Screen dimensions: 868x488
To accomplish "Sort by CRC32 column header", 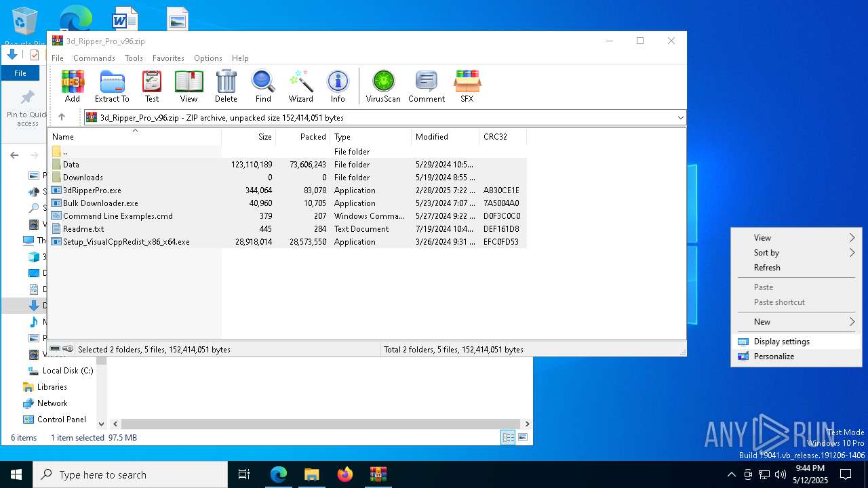I will click(x=502, y=136).
